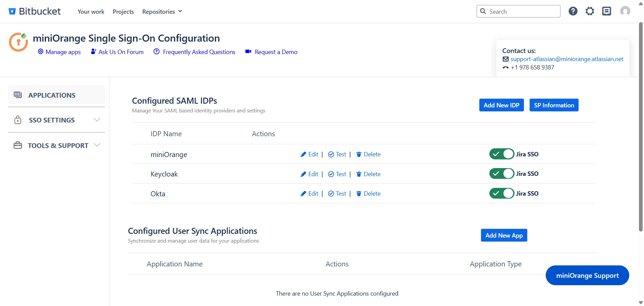Image resolution: width=644 pixels, height=306 pixels.
Task: Email support via the support-atlassian link
Action: pos(567,59)
